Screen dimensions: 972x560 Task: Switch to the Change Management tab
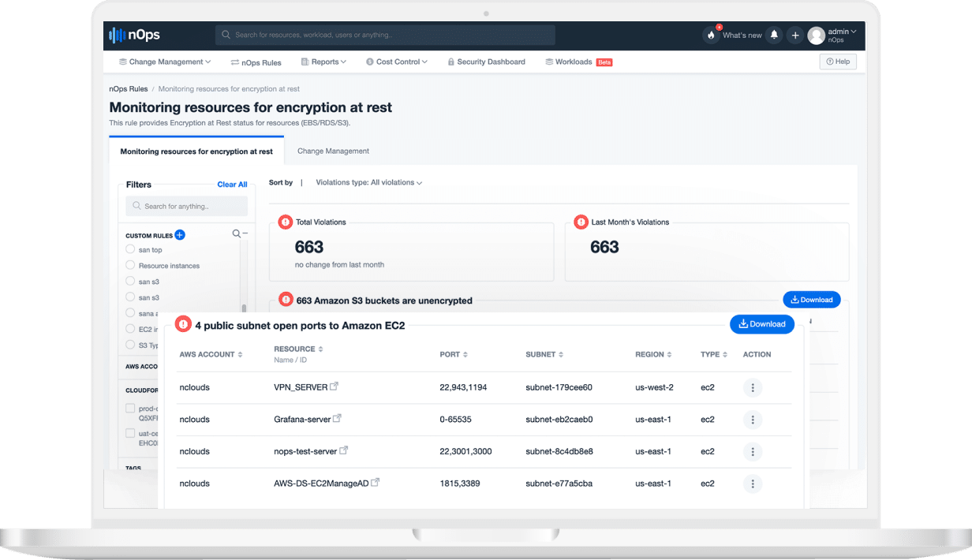pyautogui.click(x=333, y=151)
